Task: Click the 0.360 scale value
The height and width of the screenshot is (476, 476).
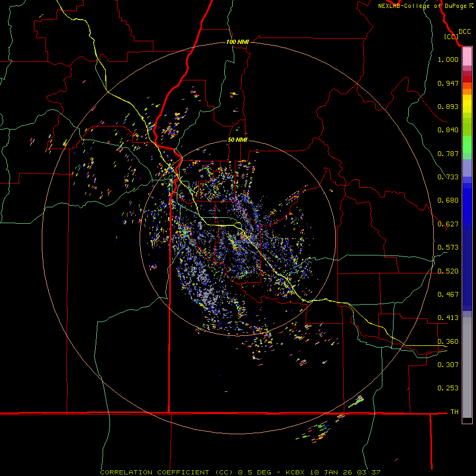Action: coord(448,342)
